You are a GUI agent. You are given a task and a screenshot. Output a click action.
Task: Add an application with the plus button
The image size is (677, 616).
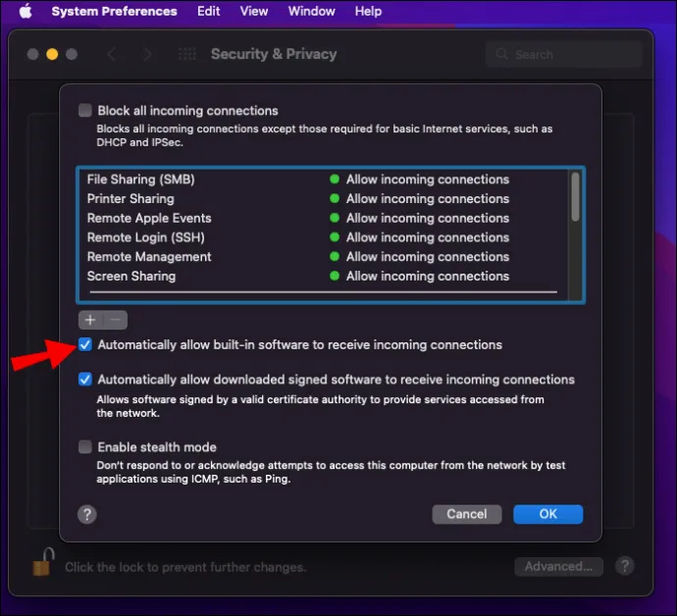pos(90,320)
